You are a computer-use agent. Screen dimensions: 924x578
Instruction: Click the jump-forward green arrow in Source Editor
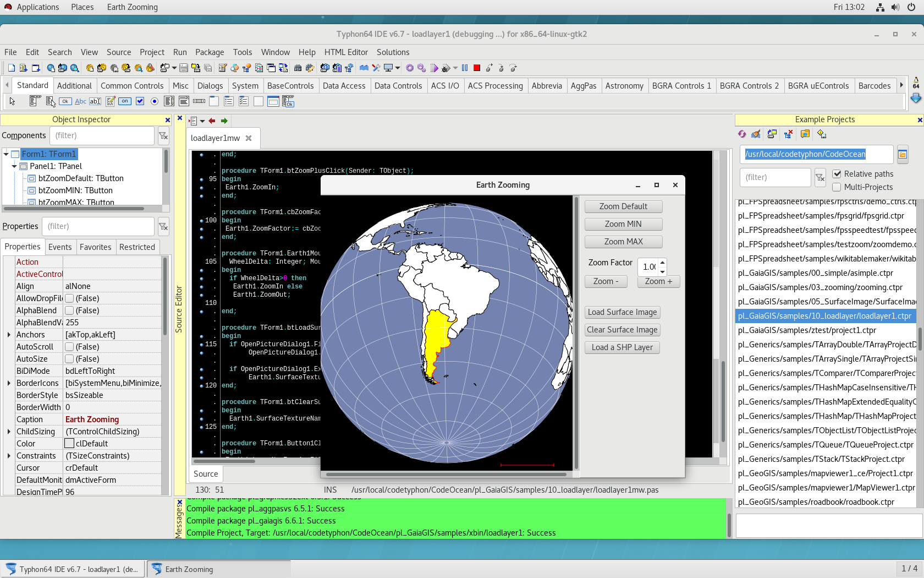coord(224,121)
